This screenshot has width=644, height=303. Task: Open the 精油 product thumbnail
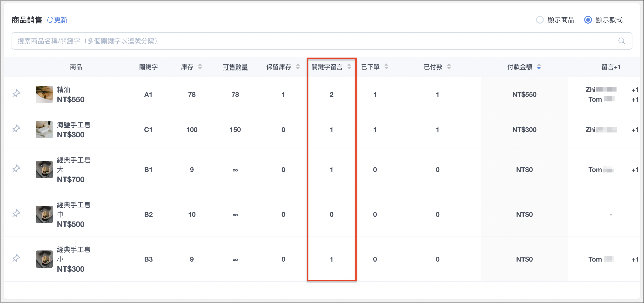(x=44, y=94)
